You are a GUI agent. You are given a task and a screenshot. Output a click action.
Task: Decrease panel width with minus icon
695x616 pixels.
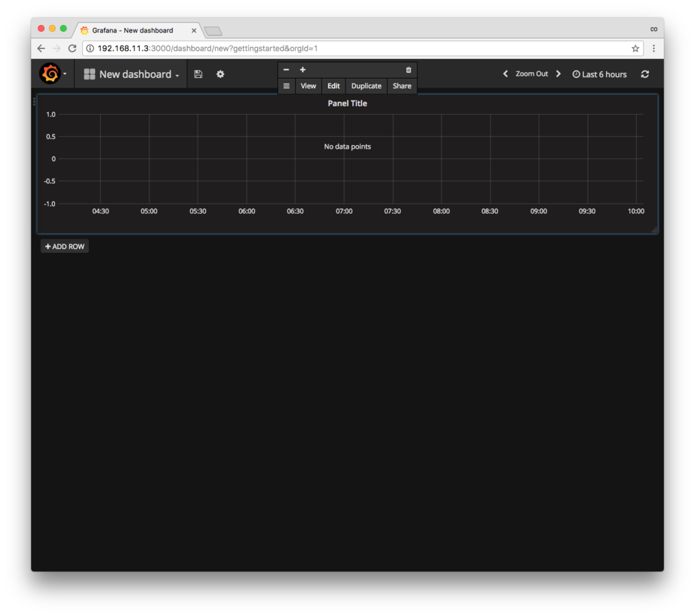coord(286,70)
